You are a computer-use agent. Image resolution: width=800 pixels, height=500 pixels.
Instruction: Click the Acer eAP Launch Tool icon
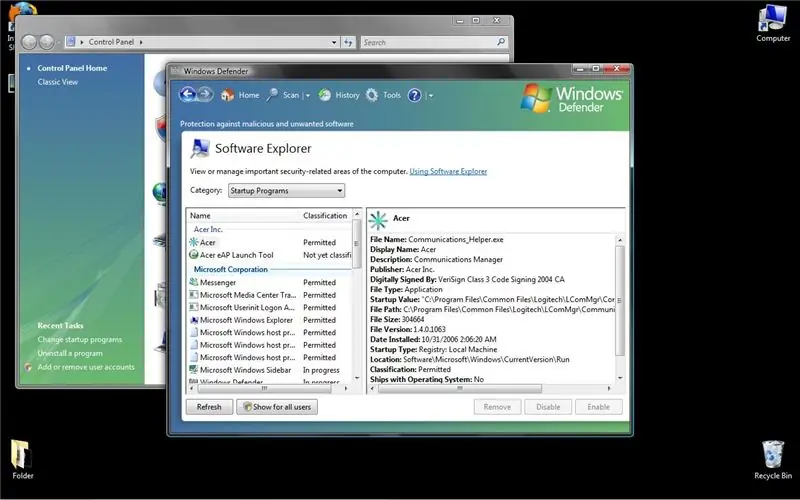point(194,255)
